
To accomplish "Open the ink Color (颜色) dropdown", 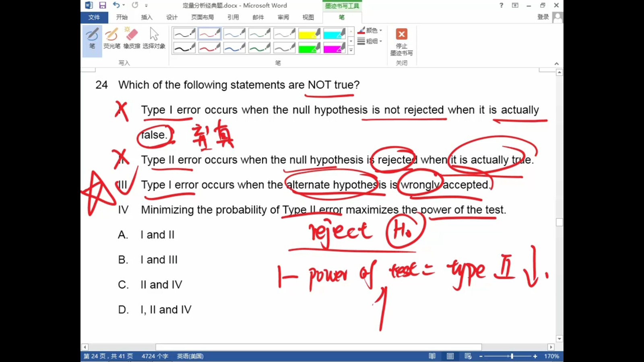I will tap(370, 31).
